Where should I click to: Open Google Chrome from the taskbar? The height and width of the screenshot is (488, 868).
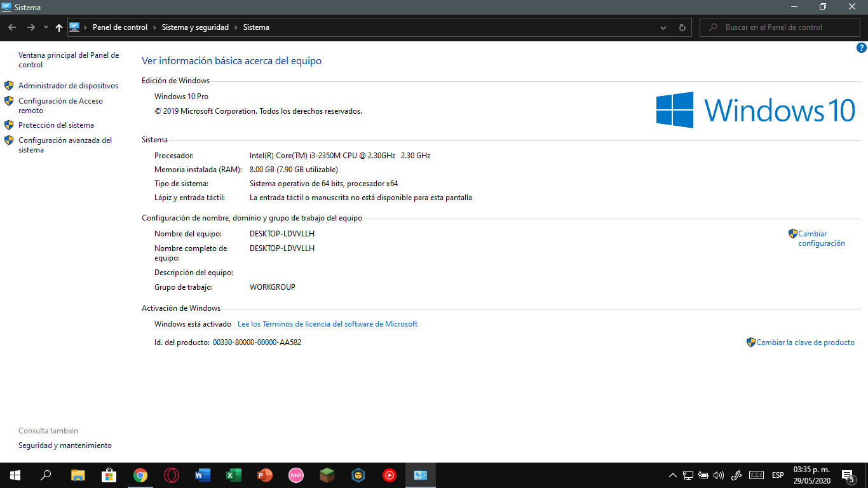tap(140, 475)
